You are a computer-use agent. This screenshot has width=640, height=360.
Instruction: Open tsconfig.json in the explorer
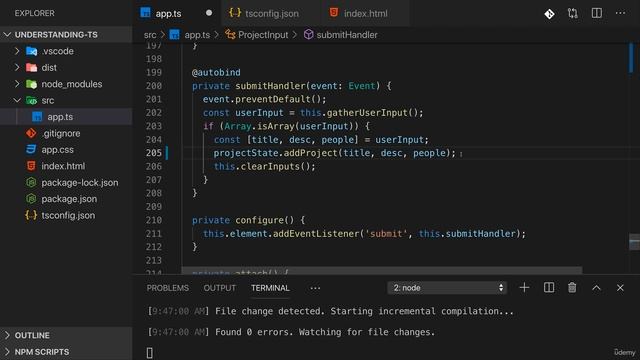click(x=66, y=215)
